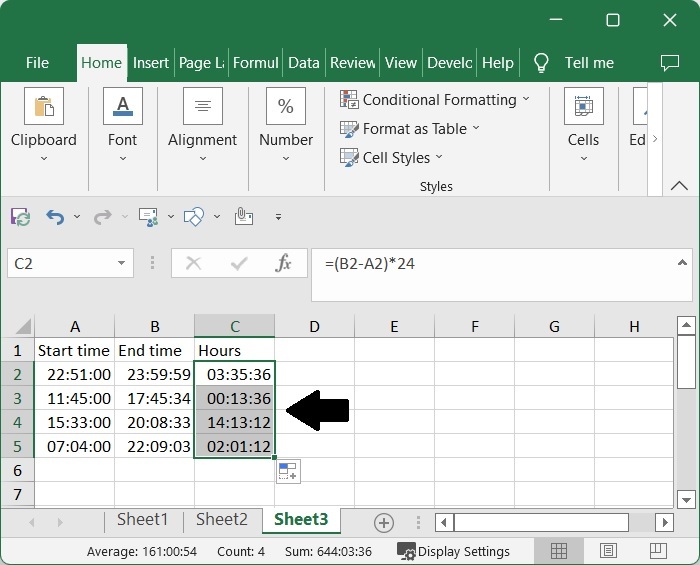700x565 pixels.
Task: Click the Shapes quick access icon
Action: pyautogui.click(x=194, y=217)
